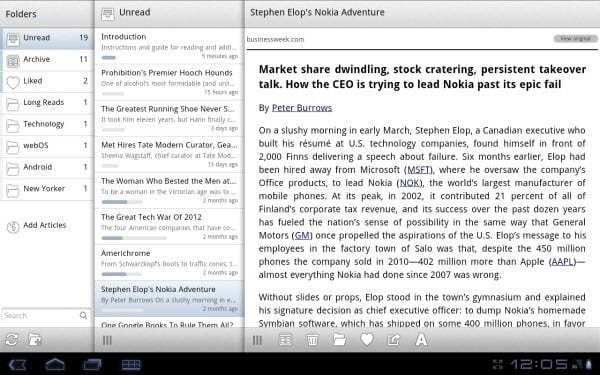The width and height of the screenshot is (600, 375).
Task: Open Android recent apps button
Action: pyautogui.click(x=92, y=364)
